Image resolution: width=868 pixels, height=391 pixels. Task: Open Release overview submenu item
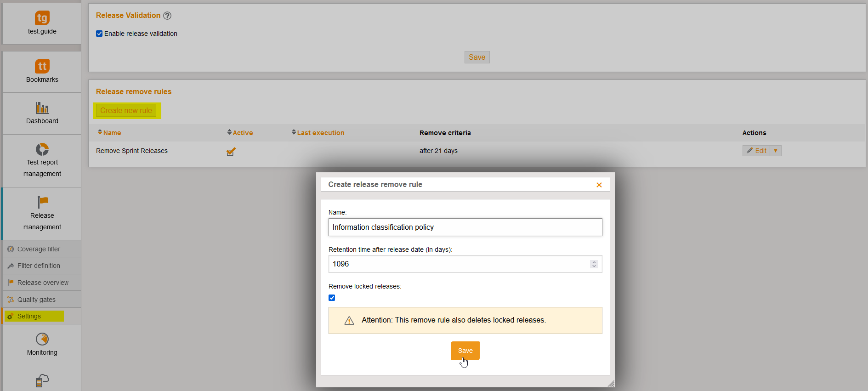[x=42, y=283]
